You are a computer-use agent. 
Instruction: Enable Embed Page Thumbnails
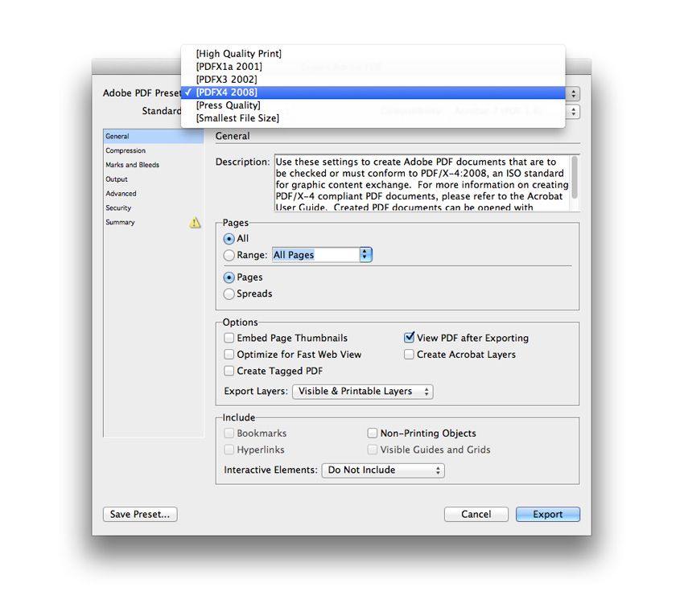coord(229,338)
